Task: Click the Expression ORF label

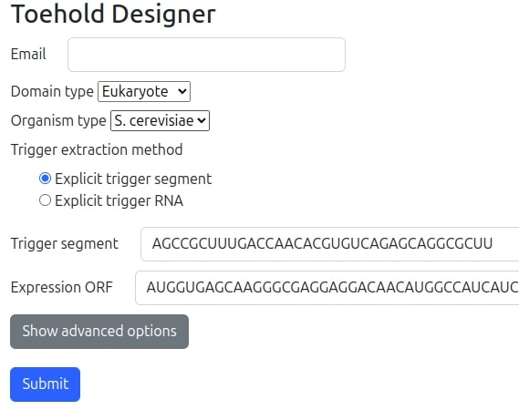Action: coord(61,287)
